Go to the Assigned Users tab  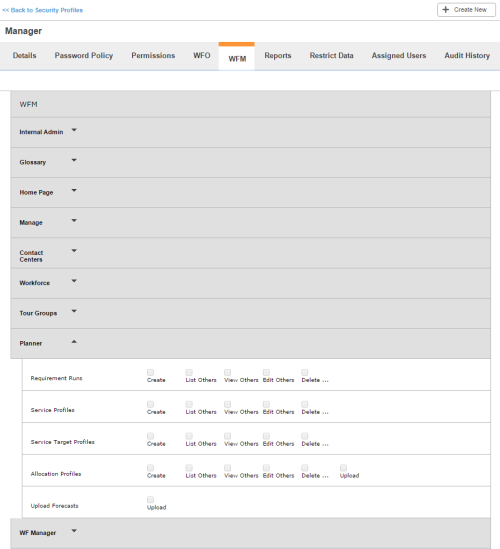point(399,56)
